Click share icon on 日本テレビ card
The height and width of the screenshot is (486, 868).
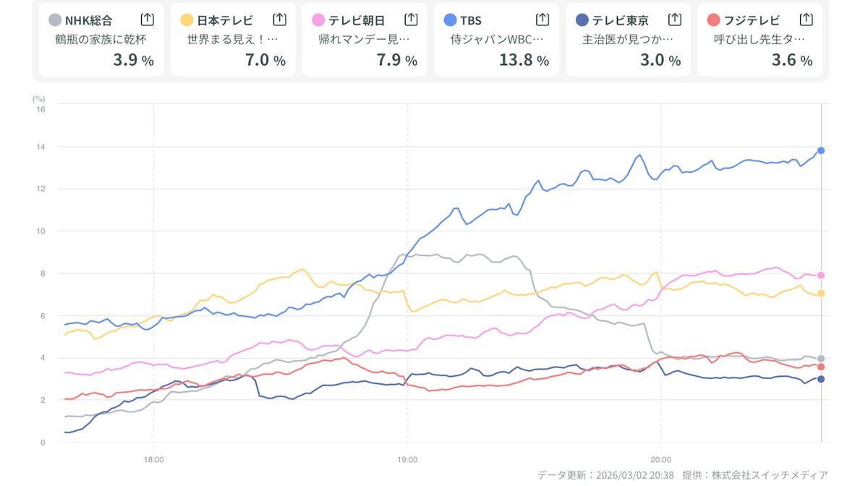tap(278, 20)
